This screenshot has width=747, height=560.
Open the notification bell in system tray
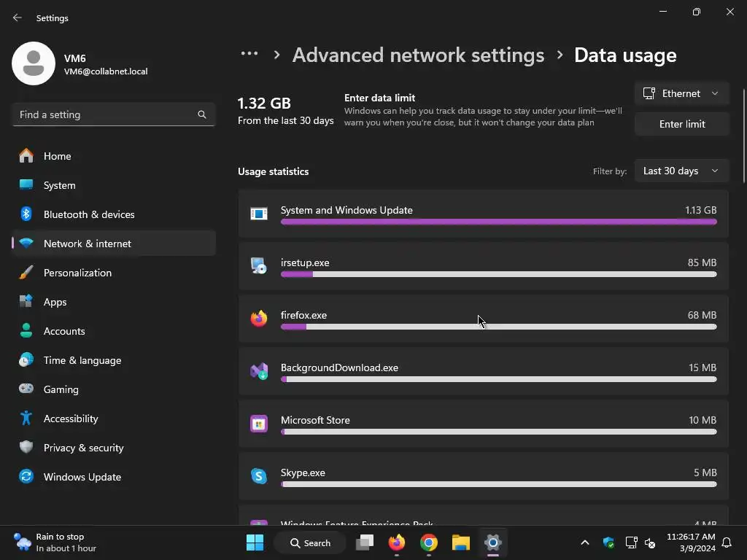[x=727, y=542]
